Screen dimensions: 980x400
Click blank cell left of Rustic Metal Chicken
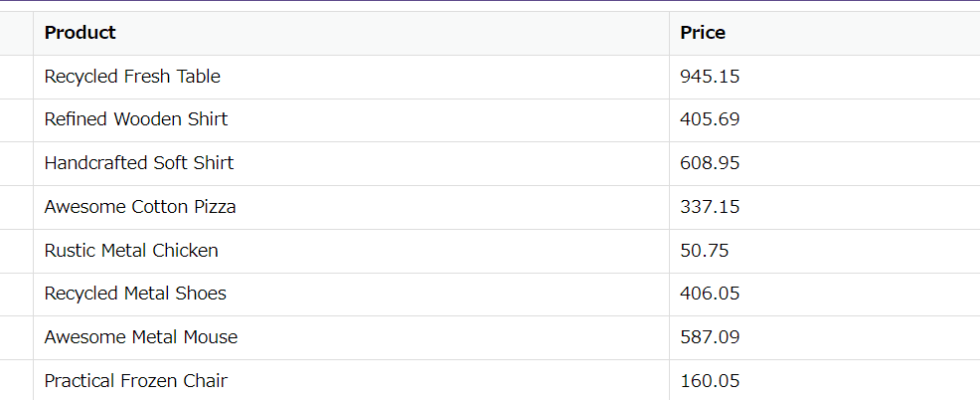[16, 251]
